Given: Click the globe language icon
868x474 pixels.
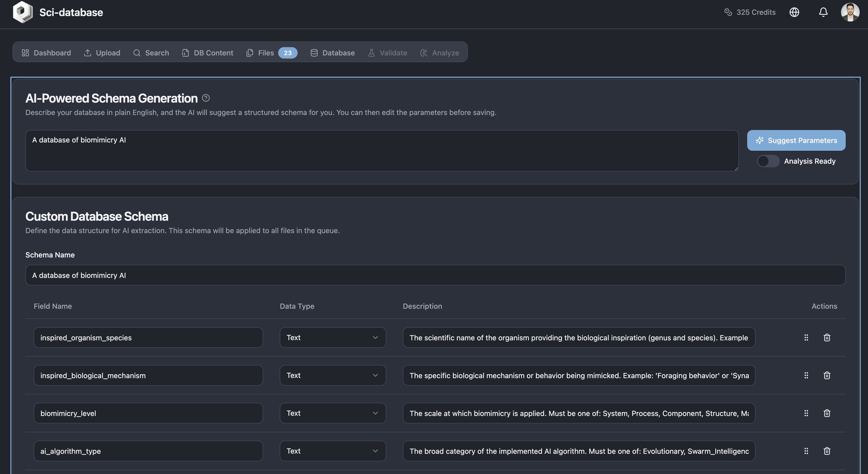Looking at the screenshot, I should (x=795, y=12).
